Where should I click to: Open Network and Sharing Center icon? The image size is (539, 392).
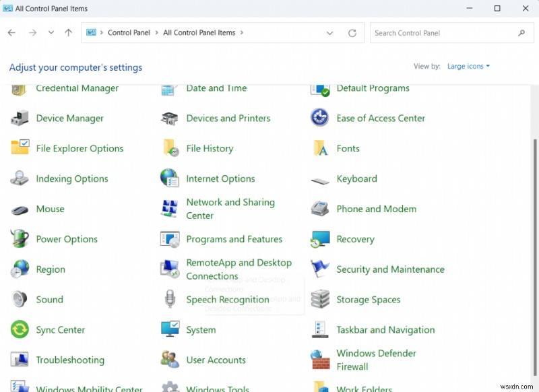[x=170, y=209]
